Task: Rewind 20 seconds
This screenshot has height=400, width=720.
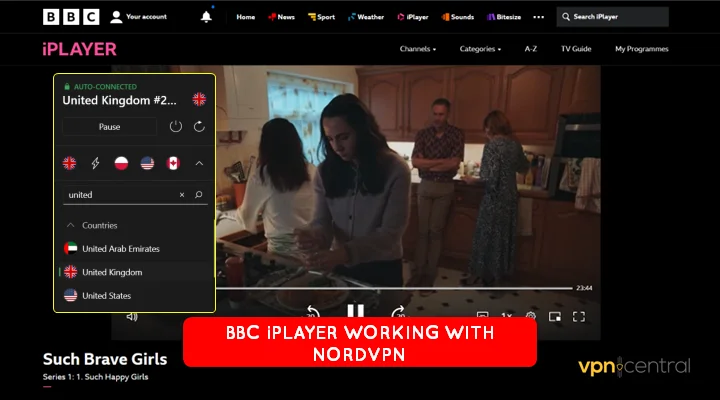Action: point(313,311)
